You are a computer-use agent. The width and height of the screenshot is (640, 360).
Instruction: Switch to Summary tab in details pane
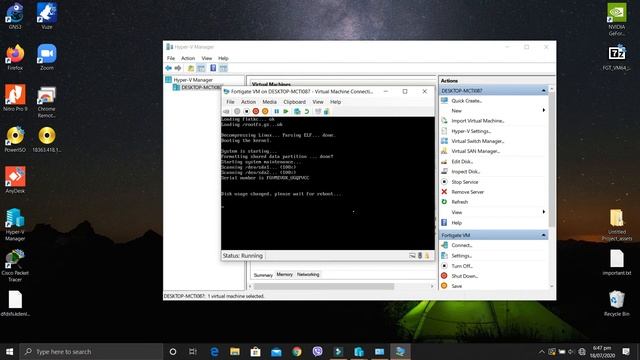[263, 275]
